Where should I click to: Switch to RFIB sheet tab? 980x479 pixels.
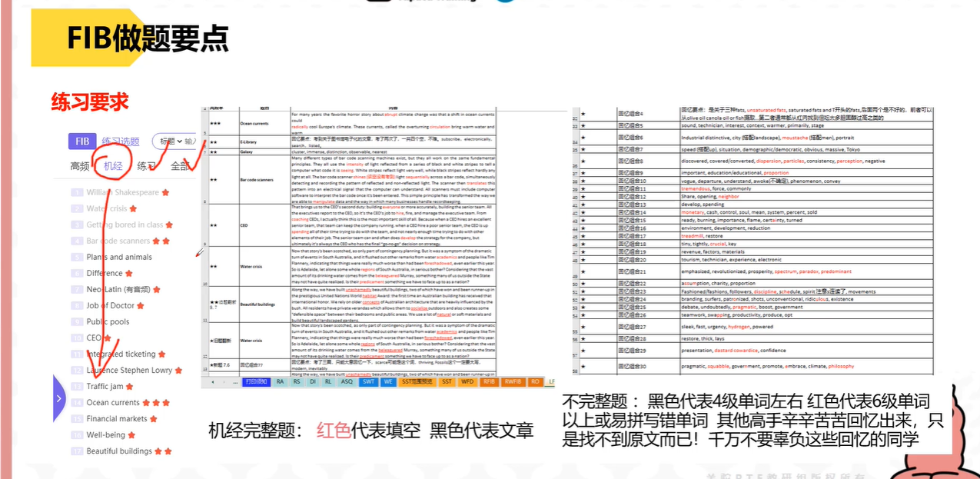(489, 381)
